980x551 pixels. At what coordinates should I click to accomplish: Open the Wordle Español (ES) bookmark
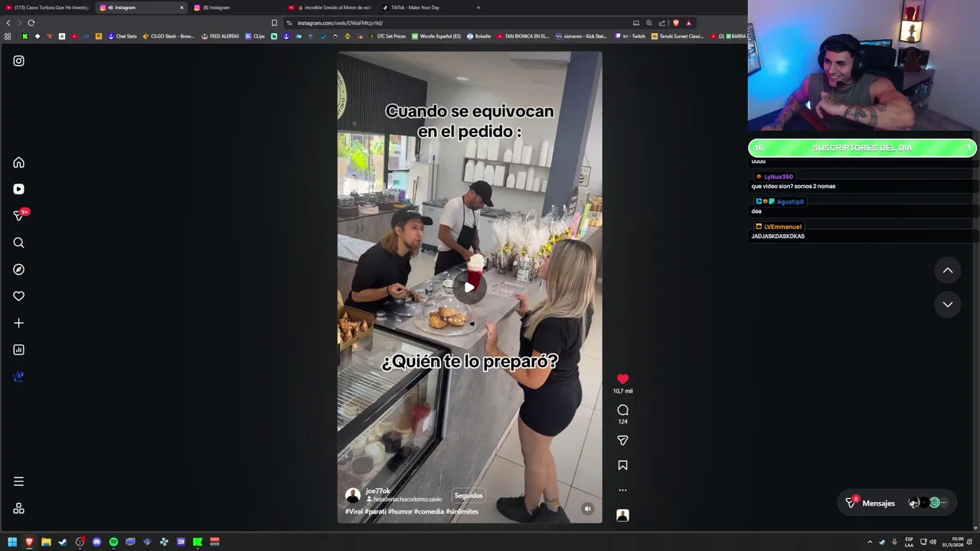(436, 36)
